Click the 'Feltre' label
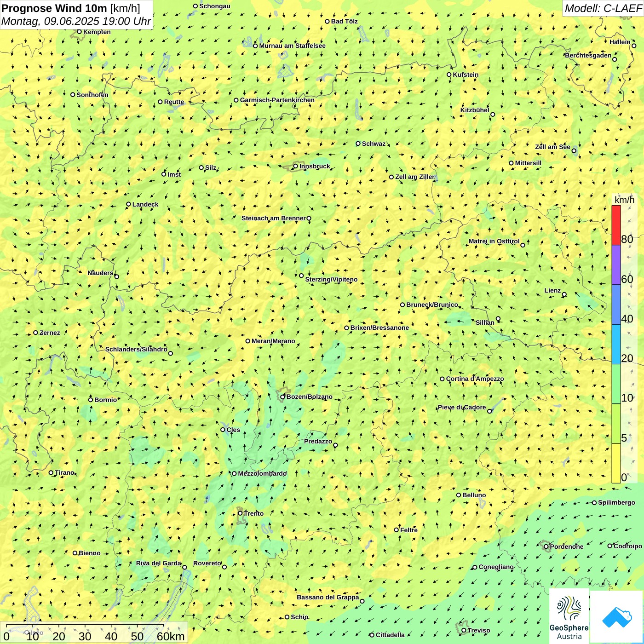This screenshot has width=644, height=644. click(x=409, y=530)
